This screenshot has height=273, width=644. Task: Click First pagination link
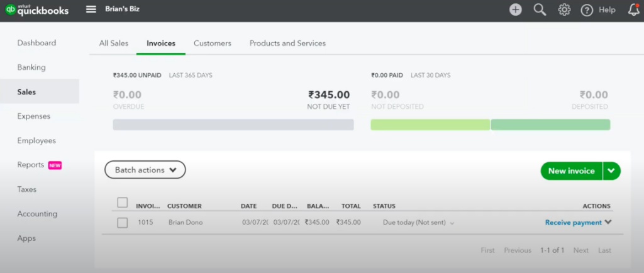point(488,250)
